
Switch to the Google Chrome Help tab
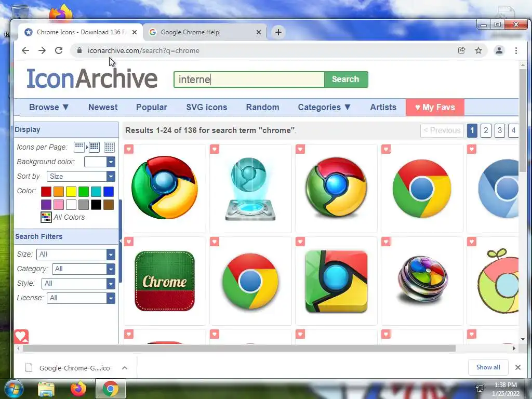(204, 32)
